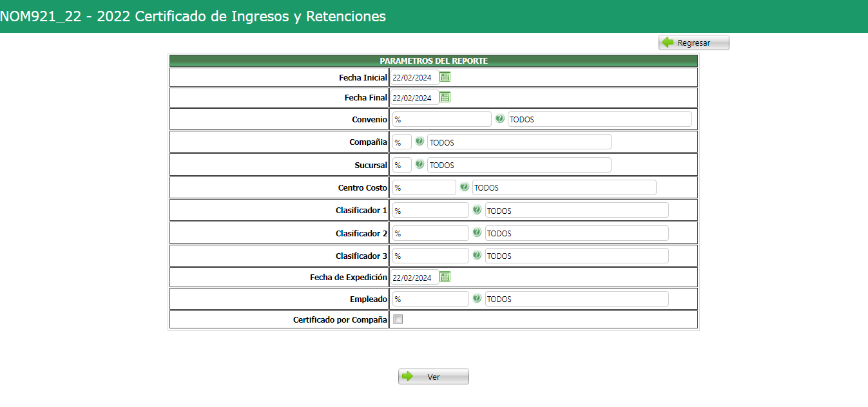Click the Empleado label text
The image size is (868, 407).
(369, 299)
